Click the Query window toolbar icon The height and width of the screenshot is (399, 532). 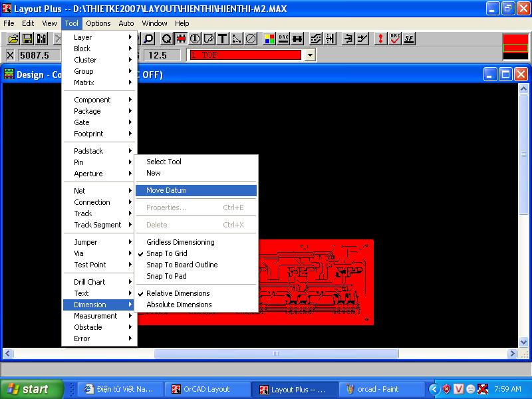pos(166,39)
